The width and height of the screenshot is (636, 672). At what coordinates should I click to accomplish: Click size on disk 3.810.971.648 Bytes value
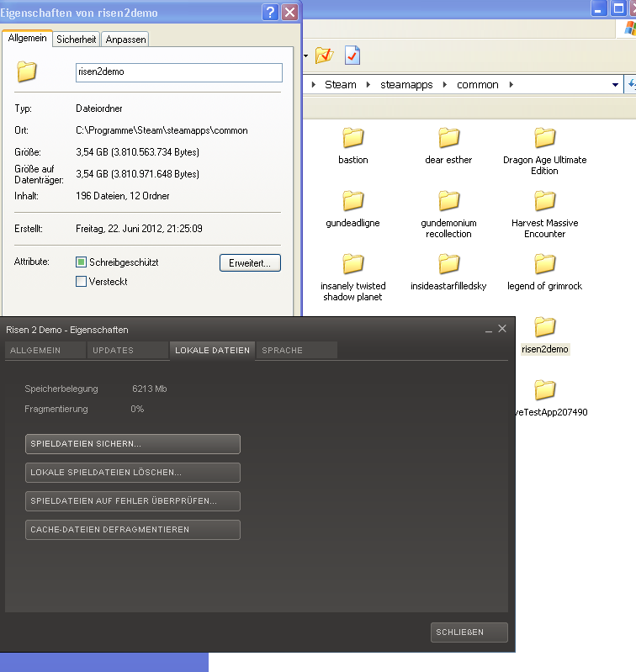(x=138, y=174)
